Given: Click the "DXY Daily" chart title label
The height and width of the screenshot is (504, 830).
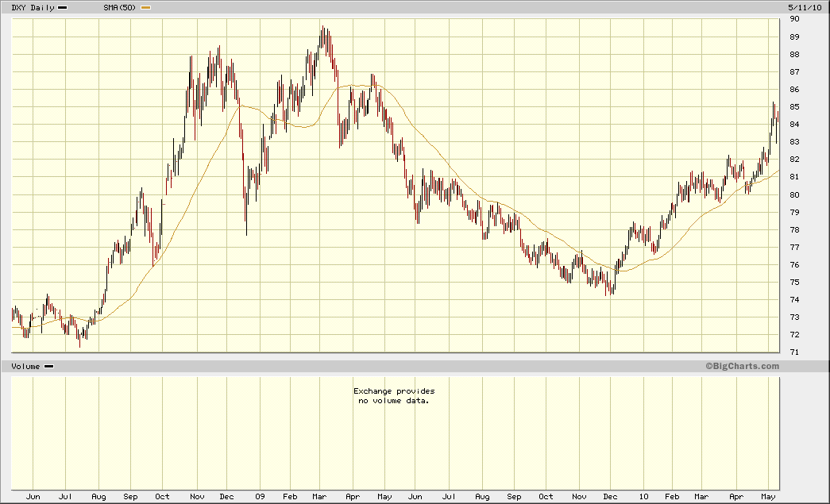Looking at the screenshot, I should coord(33,7).
